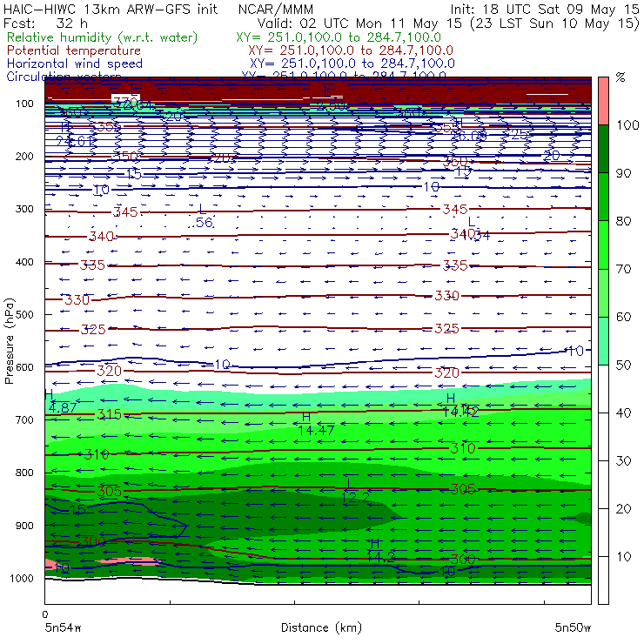644x644 pixels.
Task: Click the '12.2' wind speed minimum label
Action: [x=356, y=498]
